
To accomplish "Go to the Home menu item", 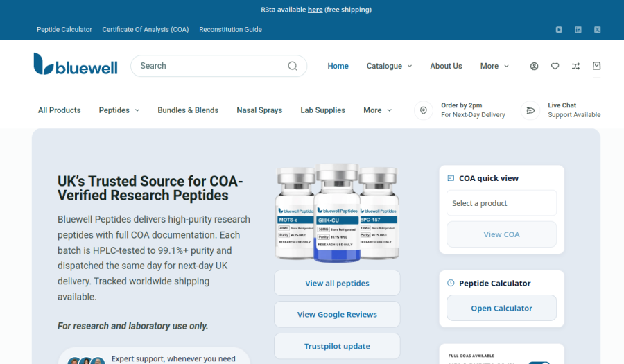I will 338,66.
